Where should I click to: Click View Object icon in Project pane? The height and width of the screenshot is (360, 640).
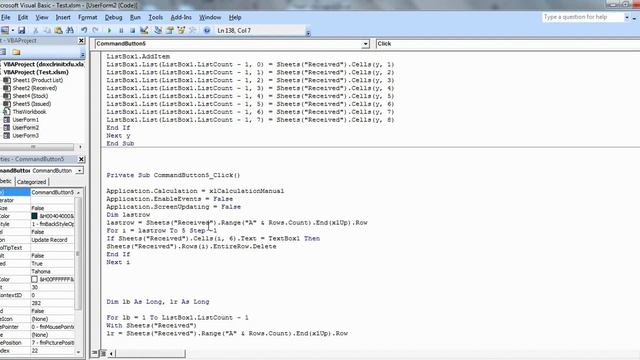[x=2, y=52]
